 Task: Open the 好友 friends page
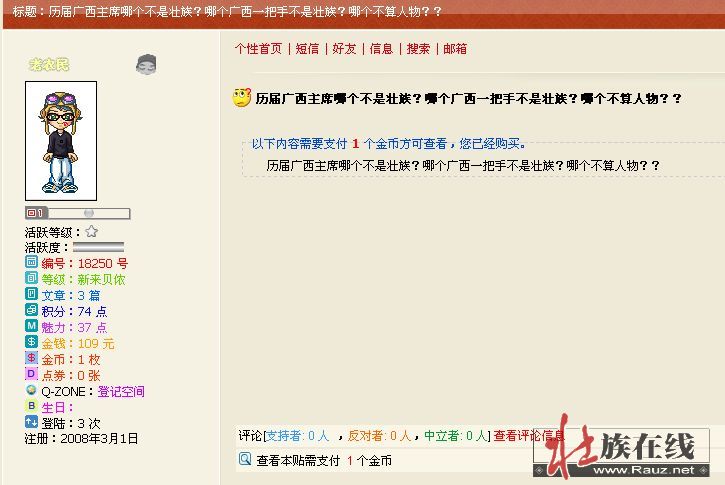pyautogui.click(x=344, y=48)
